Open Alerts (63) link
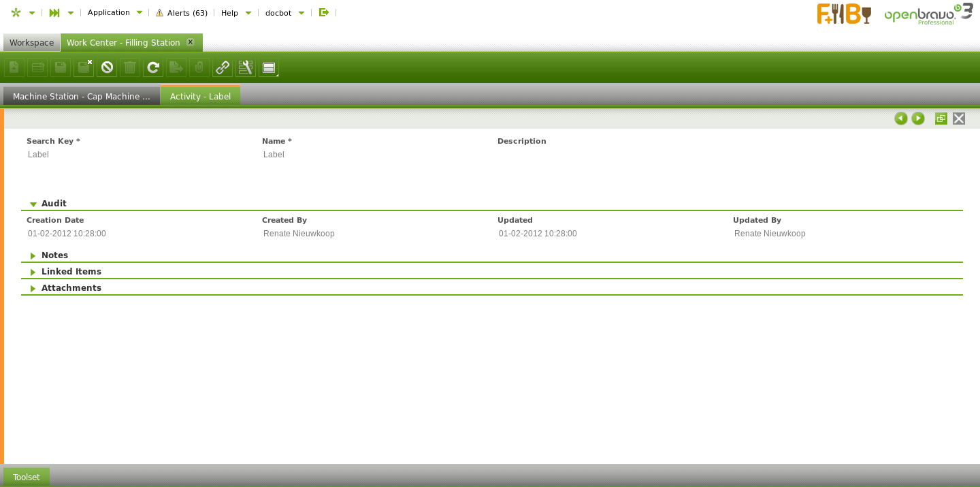 click(182, 13)
